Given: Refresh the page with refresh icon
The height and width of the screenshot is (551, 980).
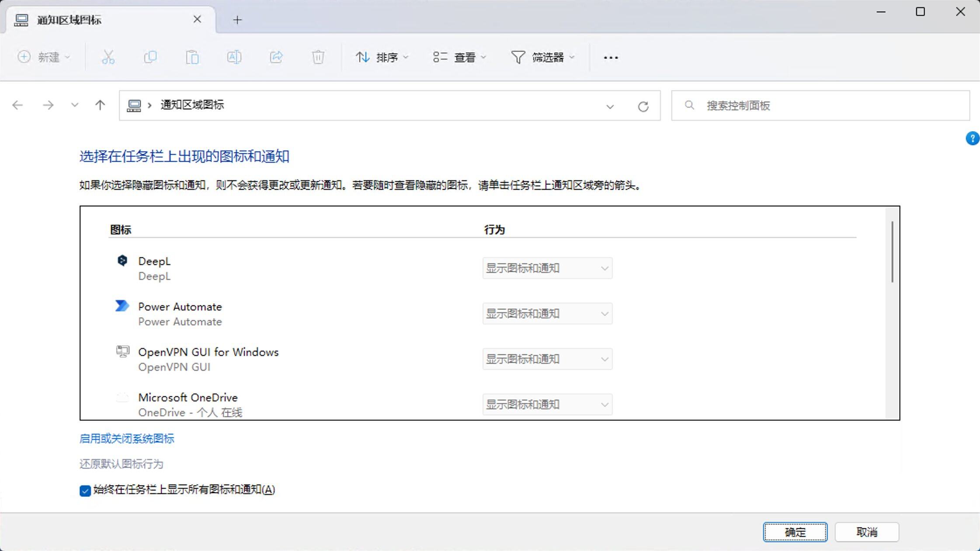Looking at the screenshot, I should pos(643,106).
